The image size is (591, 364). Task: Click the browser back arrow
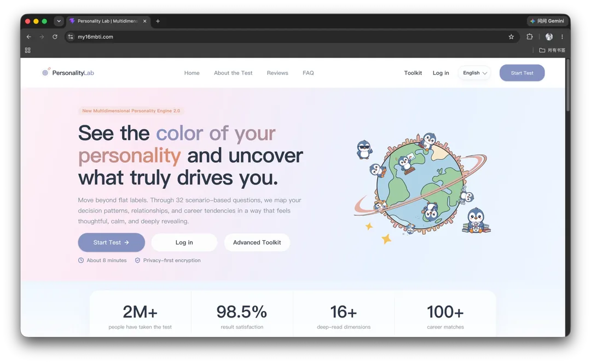28,37
